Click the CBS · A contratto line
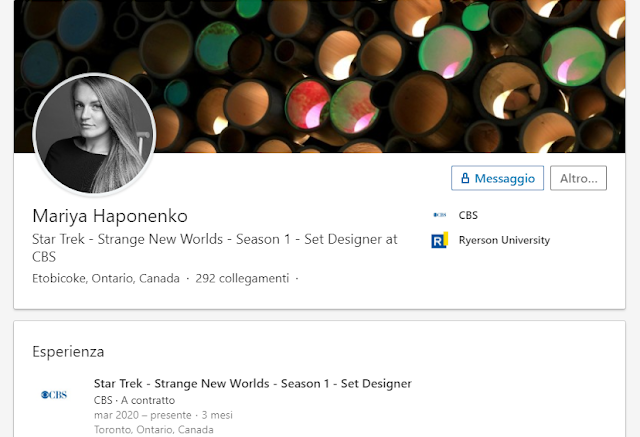 tap(134, 400)
